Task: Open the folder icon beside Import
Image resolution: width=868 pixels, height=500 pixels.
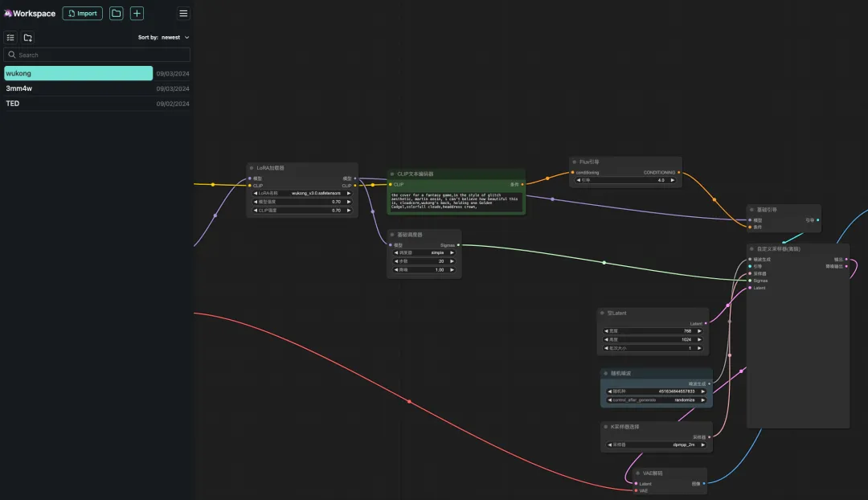Action: point(117,14)
